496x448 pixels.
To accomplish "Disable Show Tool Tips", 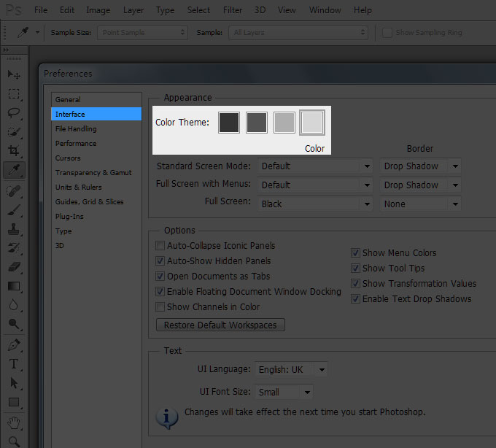I will (355, 268).
